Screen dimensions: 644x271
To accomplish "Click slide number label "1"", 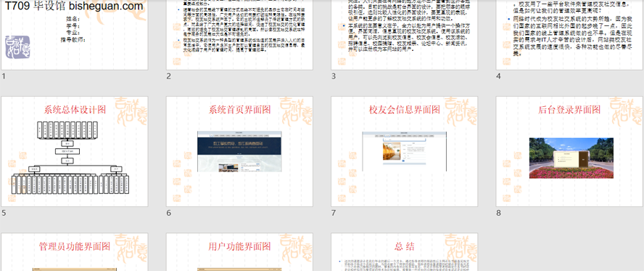I will pyautogui.click(x=4, y=76).
